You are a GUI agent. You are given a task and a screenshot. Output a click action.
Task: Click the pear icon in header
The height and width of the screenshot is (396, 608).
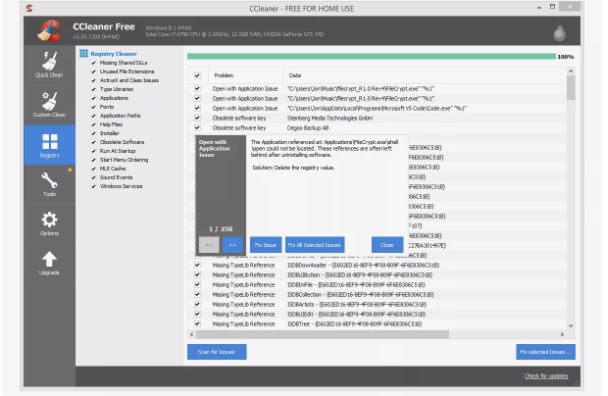tap(559, 32)
